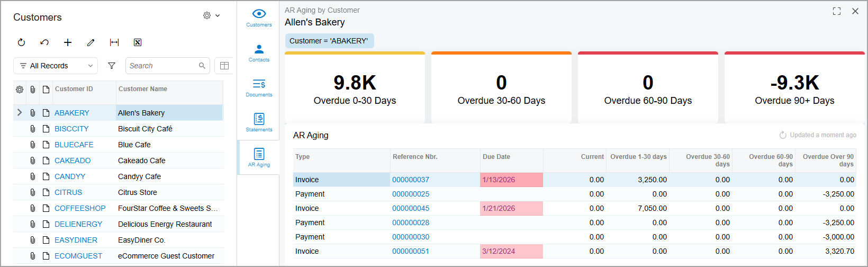
Task: Select the red Overdue 90+ Days card
Action: [794, 87]
